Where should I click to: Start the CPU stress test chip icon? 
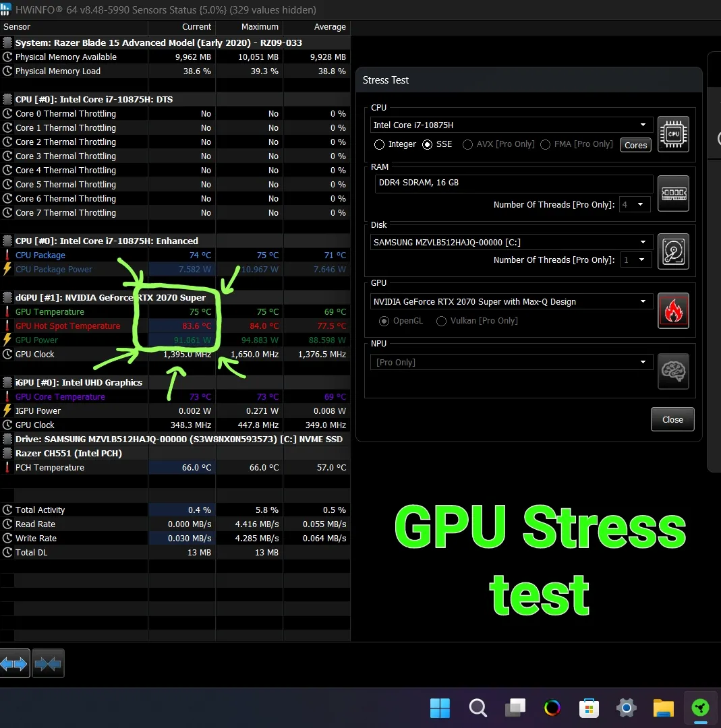click(673, 134)
